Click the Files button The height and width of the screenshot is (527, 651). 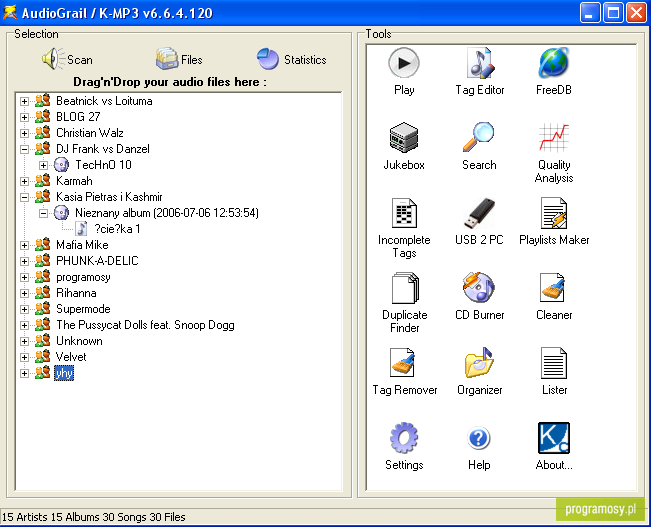179,59
